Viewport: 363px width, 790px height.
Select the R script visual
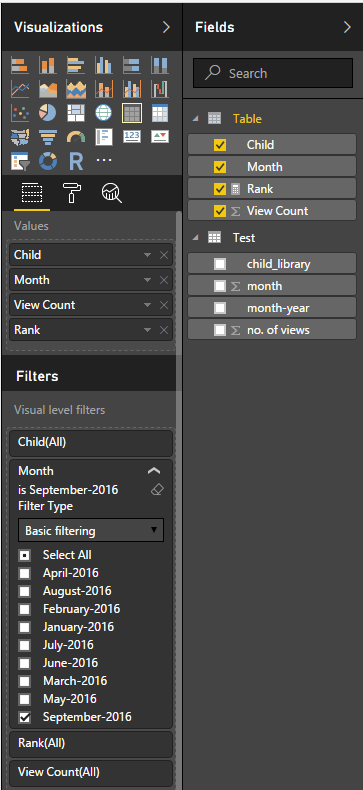pos(76,161)
